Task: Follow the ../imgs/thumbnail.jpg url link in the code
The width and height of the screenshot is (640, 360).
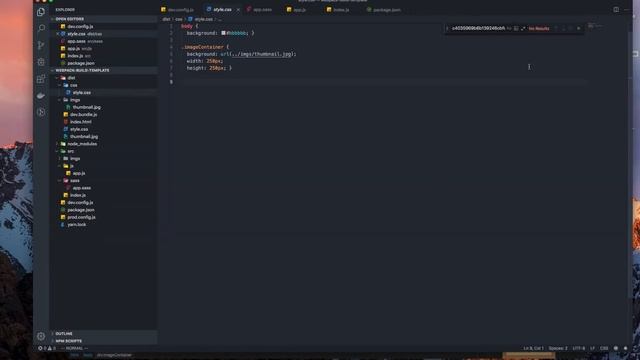Action: 262,54
